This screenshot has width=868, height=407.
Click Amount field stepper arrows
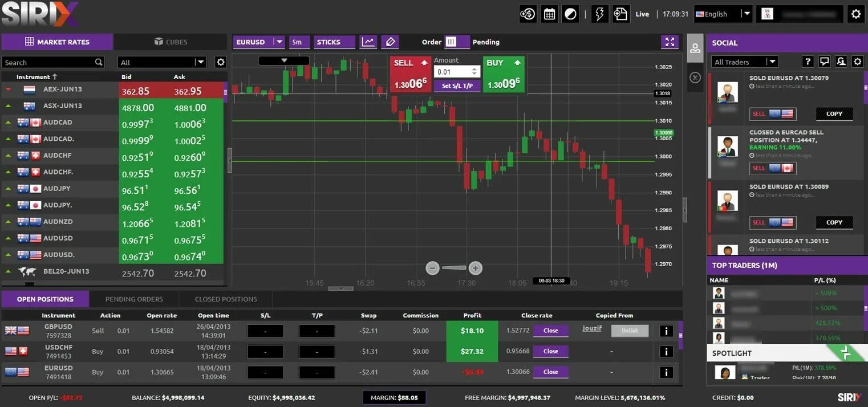[x=474, y=72]
